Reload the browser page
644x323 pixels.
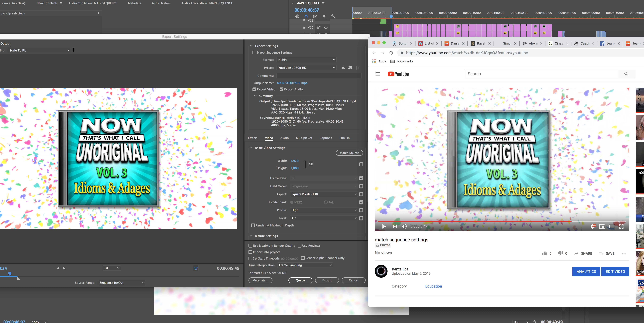click(x=391, y=53)
